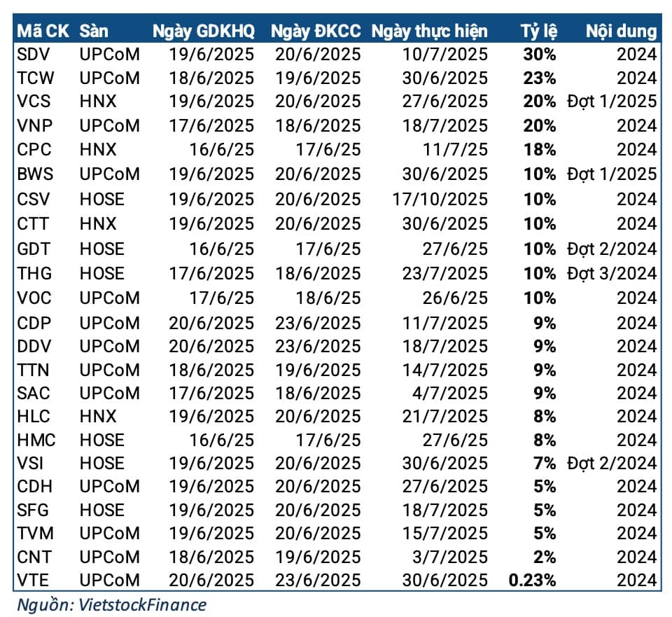Click the 'Tỷ lệ' column header
The width and height of the screenshot is (672, 617).
(x=538, y=31)
